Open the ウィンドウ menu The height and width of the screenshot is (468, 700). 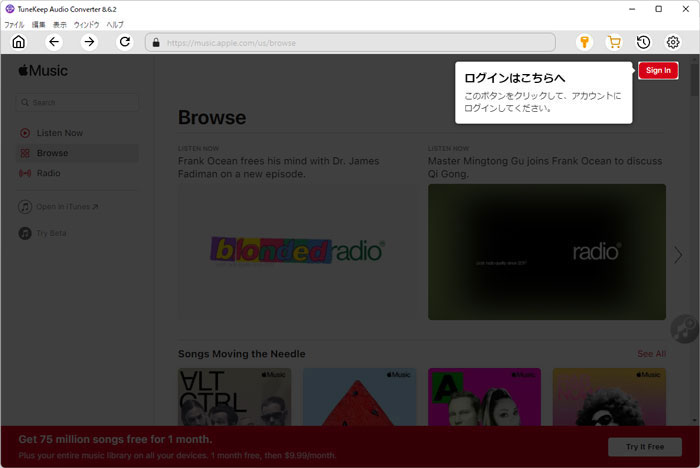click(x=87, y=25)
